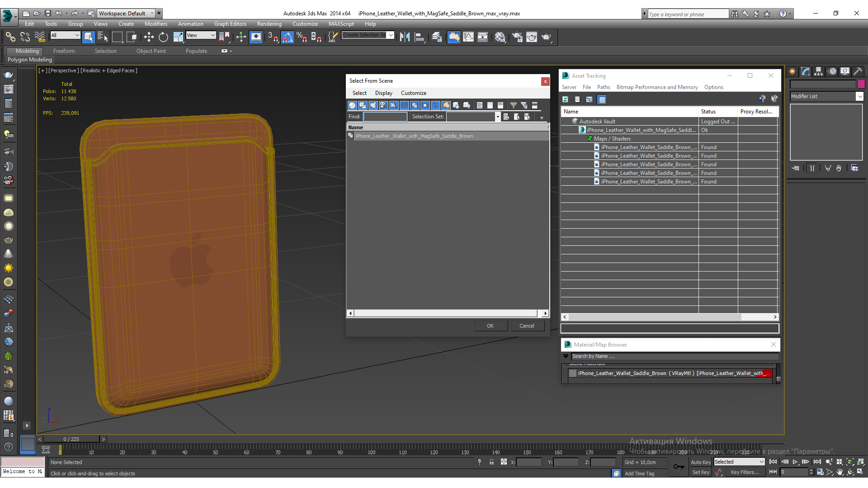Choose the Select and Uniform Scale tool
868x488 pixels.
pyautogui.click(x=178, y=37)
